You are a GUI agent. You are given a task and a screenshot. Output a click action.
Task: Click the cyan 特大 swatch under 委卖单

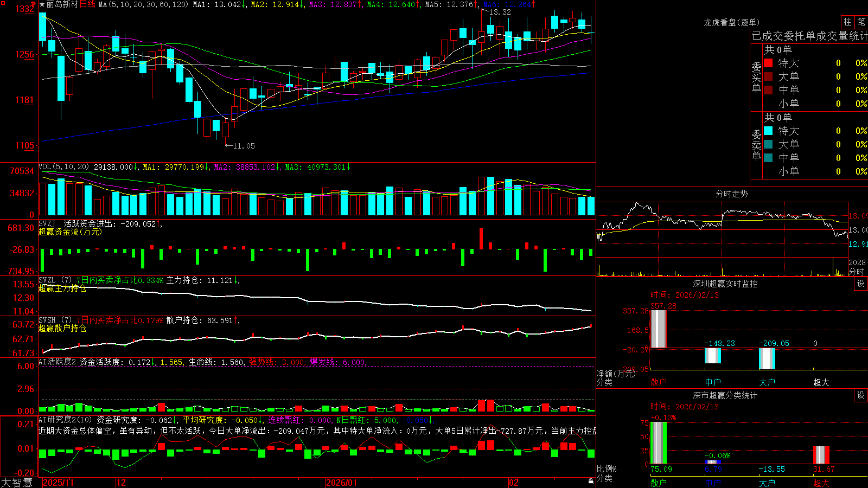(x=768, y=131)
